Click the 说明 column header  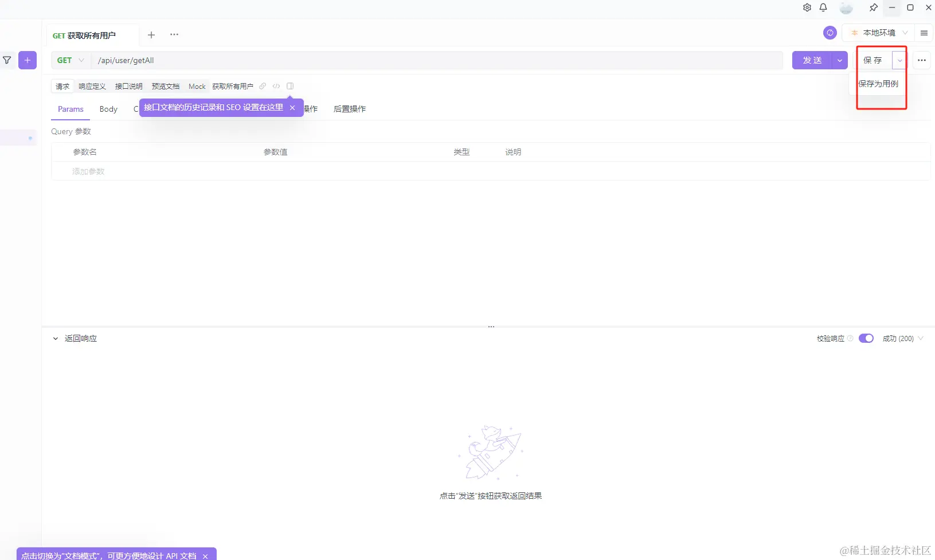click(x=513, y=152)
